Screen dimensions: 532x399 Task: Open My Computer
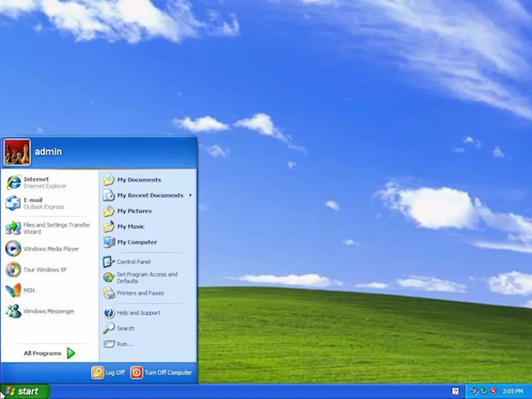pos(137,242)
